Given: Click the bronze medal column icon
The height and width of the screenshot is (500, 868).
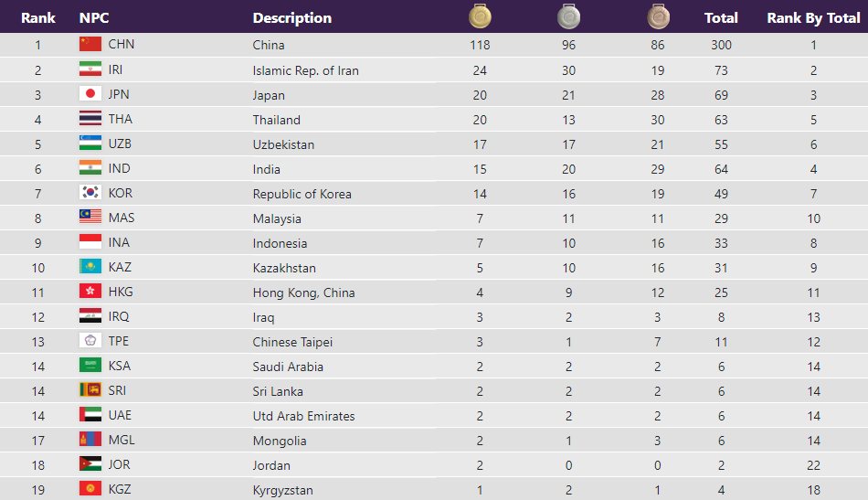Looking at the screenshot, I should pyautogui.click(x=658, y=16).
